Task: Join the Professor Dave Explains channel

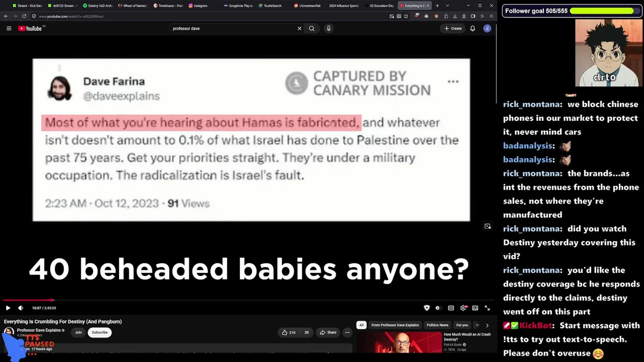Action: coord(78,332)
